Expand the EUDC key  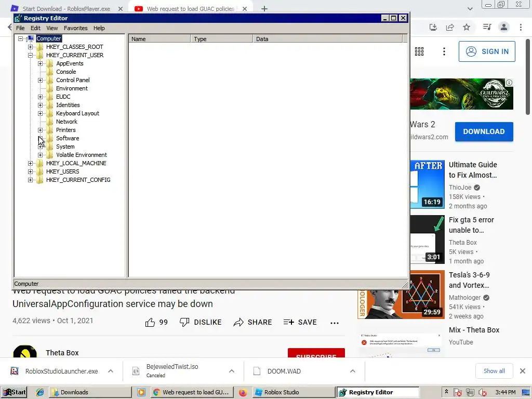pos(41,97)
